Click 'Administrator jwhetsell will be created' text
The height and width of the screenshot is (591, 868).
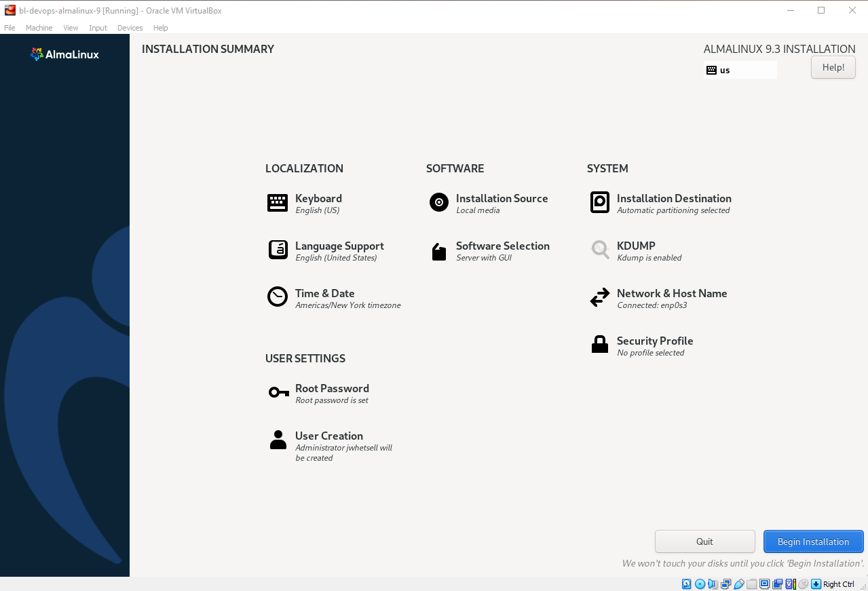pyautogui.click(x=344, y=453)
